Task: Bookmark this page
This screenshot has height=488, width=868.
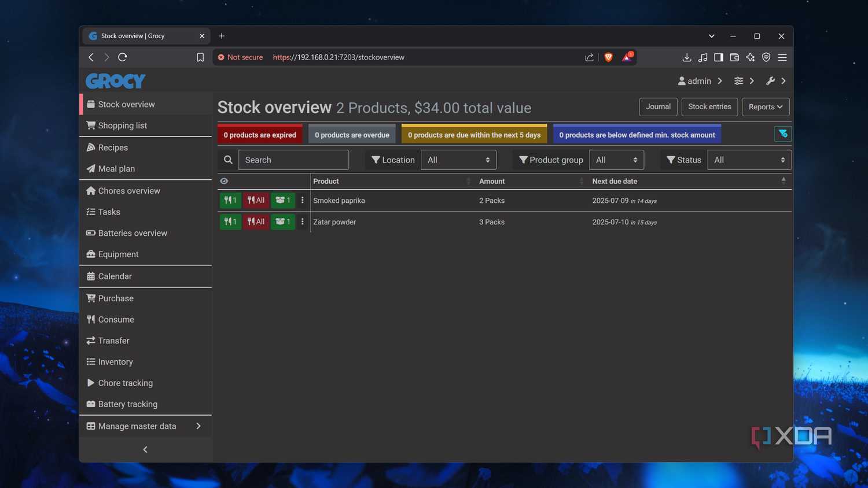Action: coord(200,57)
